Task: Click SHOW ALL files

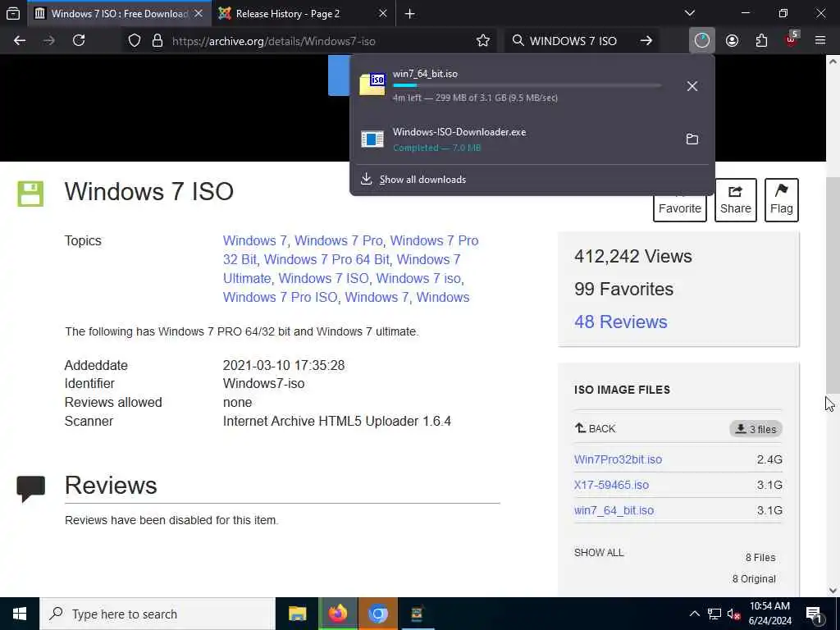Action: pyautogui.click(x=599, y=553)
